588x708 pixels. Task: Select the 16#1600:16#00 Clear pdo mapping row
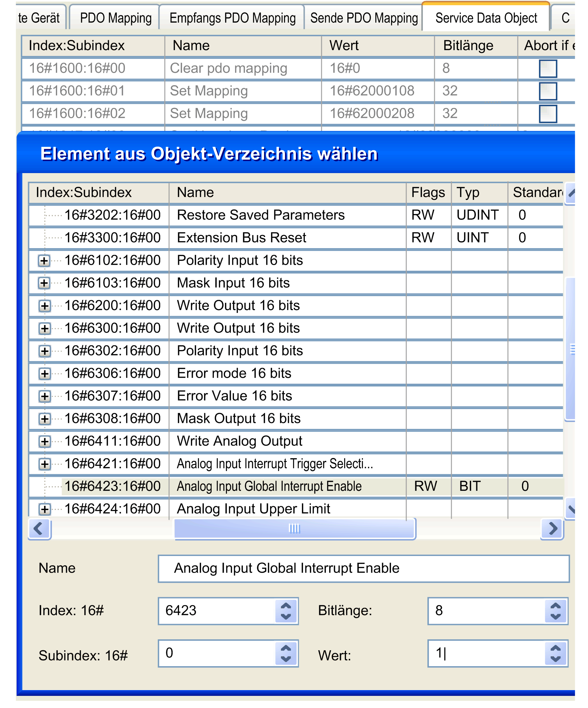coord(298,68)
